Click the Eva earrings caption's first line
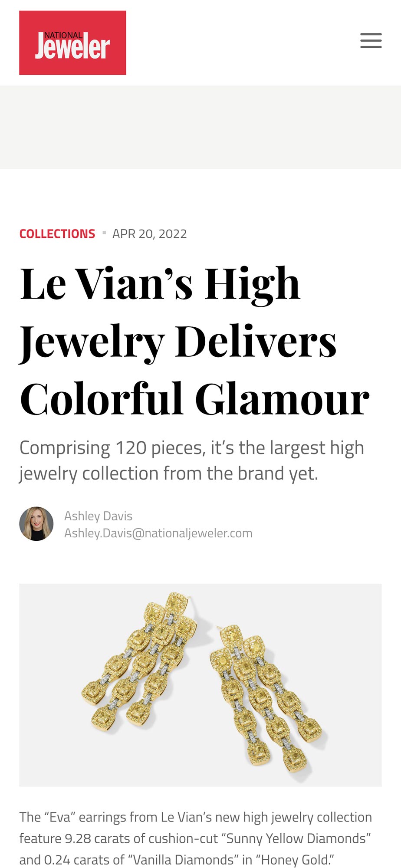 coord(195,817)
